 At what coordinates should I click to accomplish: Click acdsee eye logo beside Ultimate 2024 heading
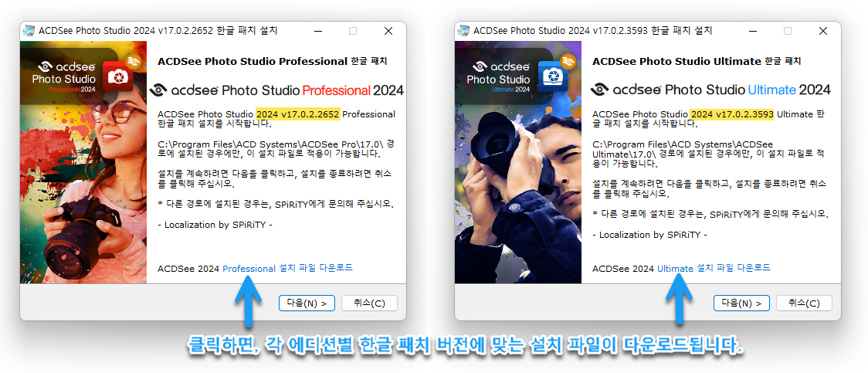[x=599, y=89]
